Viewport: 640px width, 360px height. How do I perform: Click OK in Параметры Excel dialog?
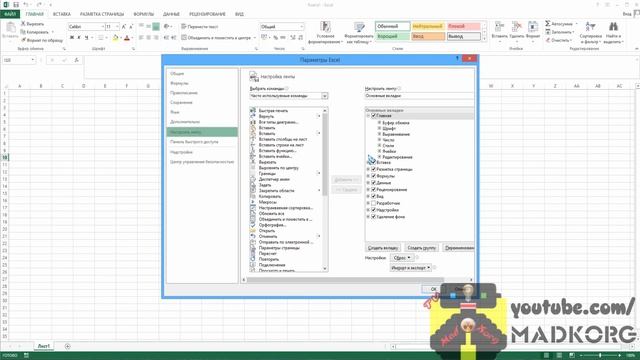[x=433, y=289]
